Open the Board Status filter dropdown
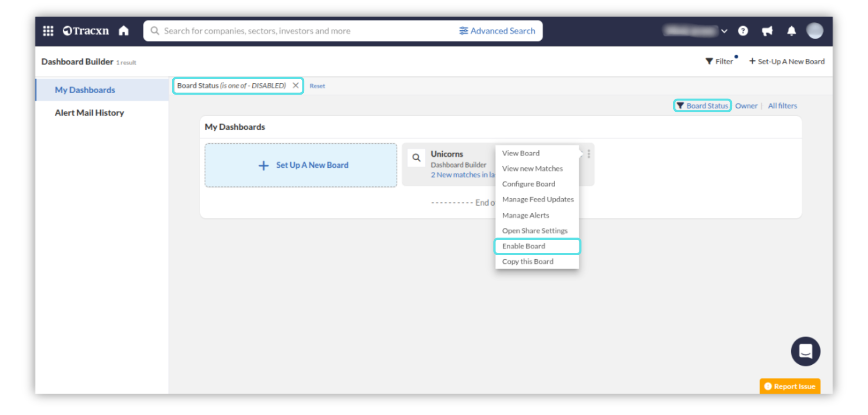This screenshot has width=868, height=415. click(x=703, y=106)
